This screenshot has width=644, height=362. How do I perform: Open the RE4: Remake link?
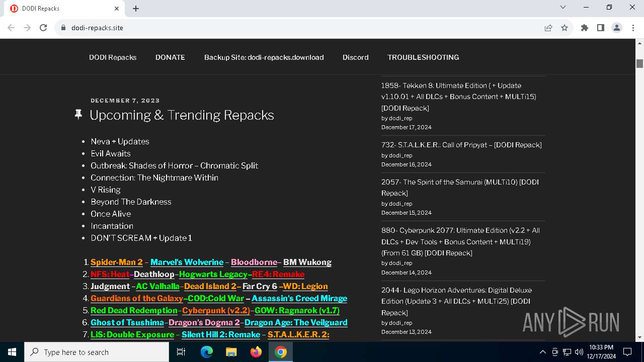click(x=278, y=274)
